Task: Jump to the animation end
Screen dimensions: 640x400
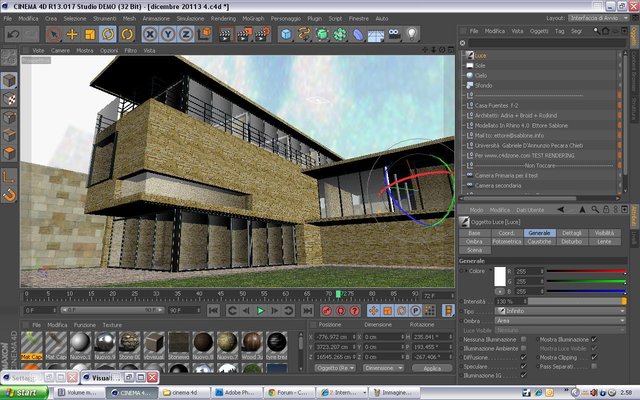Action: [307, 311]
